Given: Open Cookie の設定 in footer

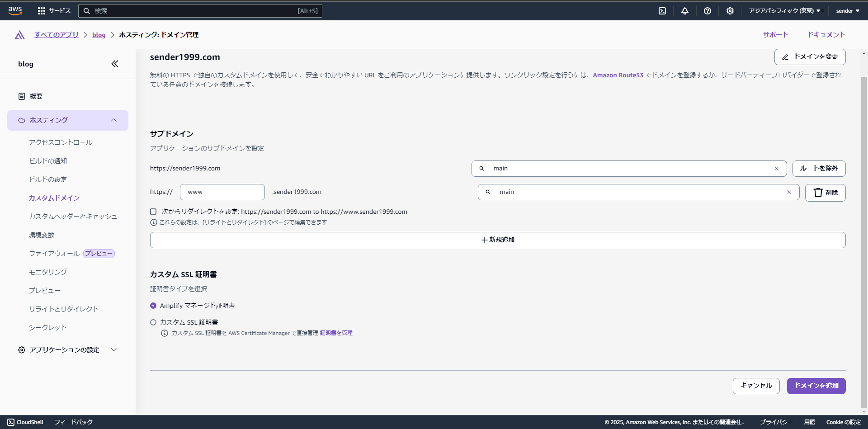Looking at the screenshot, I should pos(844,422).
